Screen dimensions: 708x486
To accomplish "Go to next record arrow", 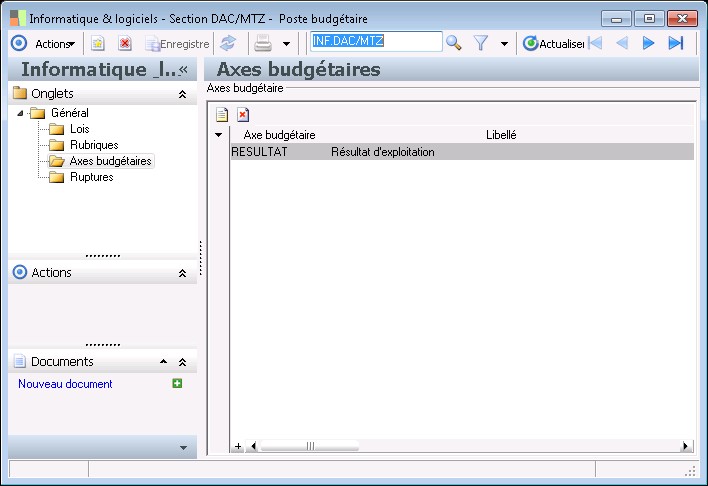I will click(648, 43).
